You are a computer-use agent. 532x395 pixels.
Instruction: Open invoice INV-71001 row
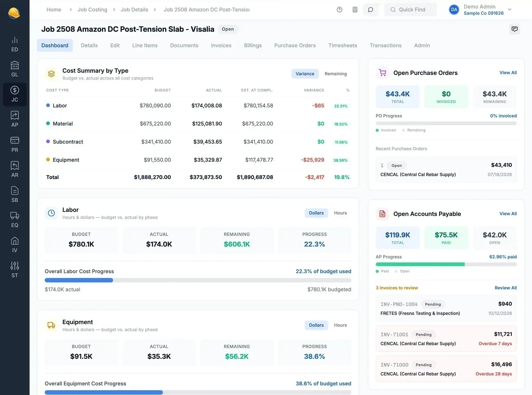(446, 339)
